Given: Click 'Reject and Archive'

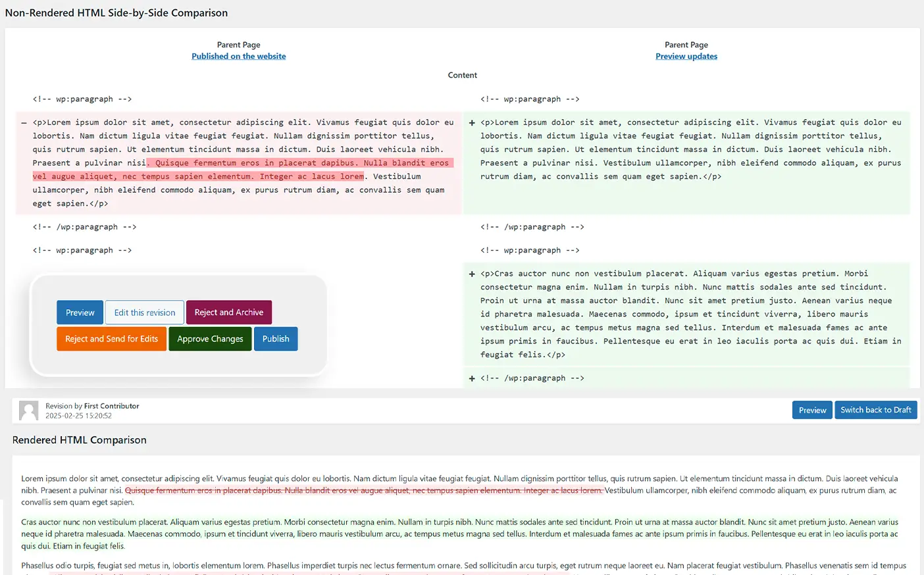Looking at the screenshot, I should coord(228,312).
